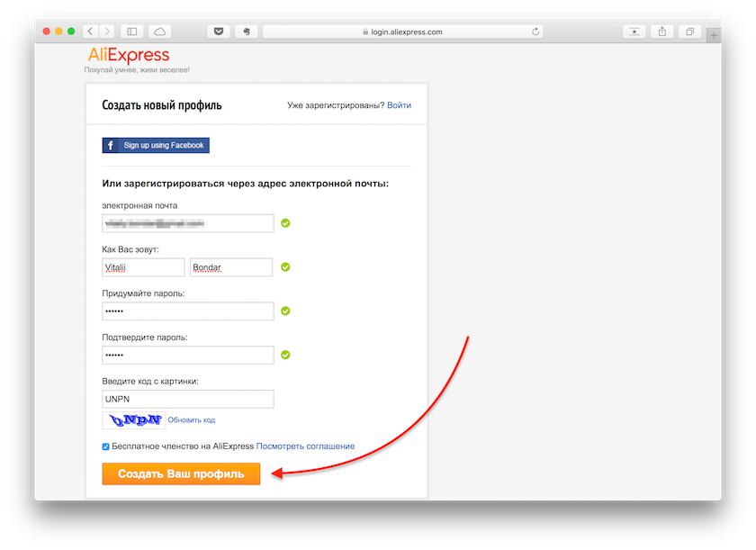Image resolution: width=756 pixels, height=550 pixels.
Task: Go back with Safari back arrow
Action: pyautogui.click(x=91, y=32)
